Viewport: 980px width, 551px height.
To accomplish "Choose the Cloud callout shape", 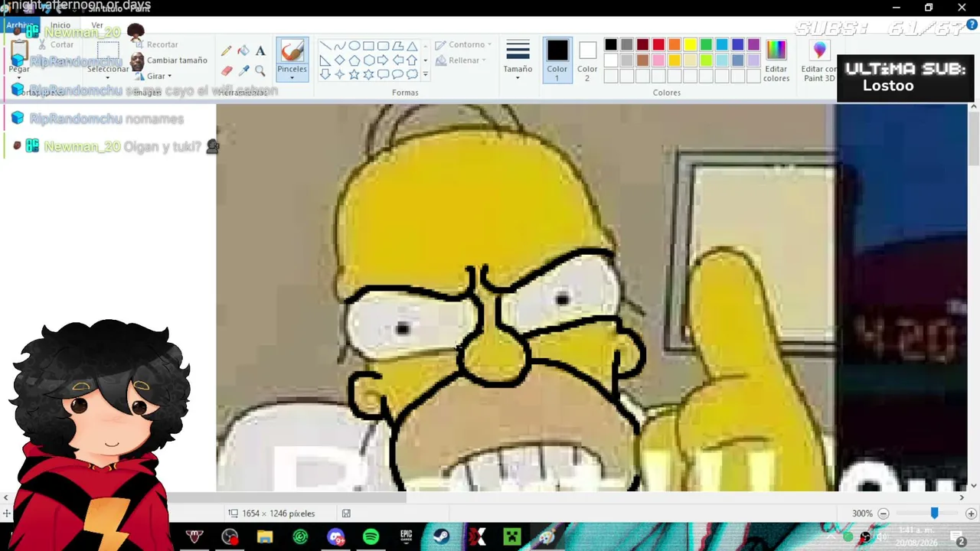I will click(x=412, y=74).
